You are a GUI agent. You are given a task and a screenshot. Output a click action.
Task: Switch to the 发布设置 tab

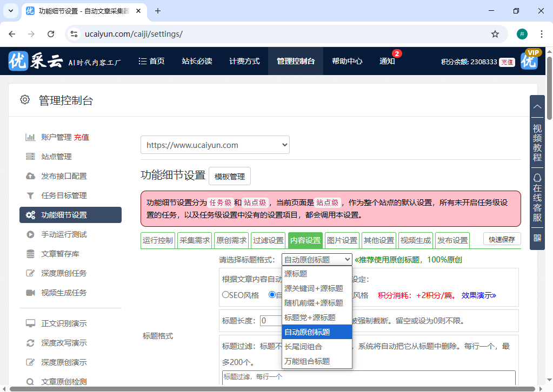(x=452, y=240)
